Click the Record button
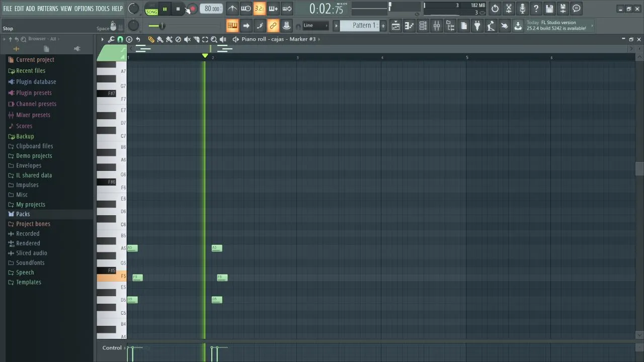The image size is (644, 362). pos(192,9)
